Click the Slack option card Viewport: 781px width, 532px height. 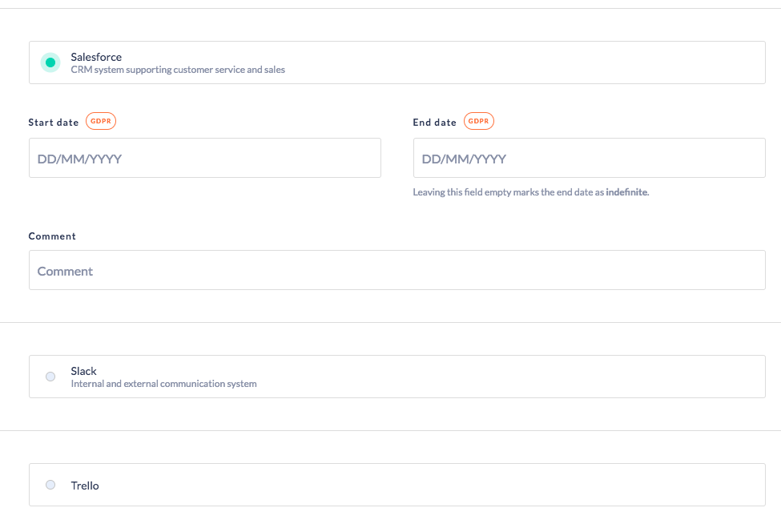pos(397,376)
